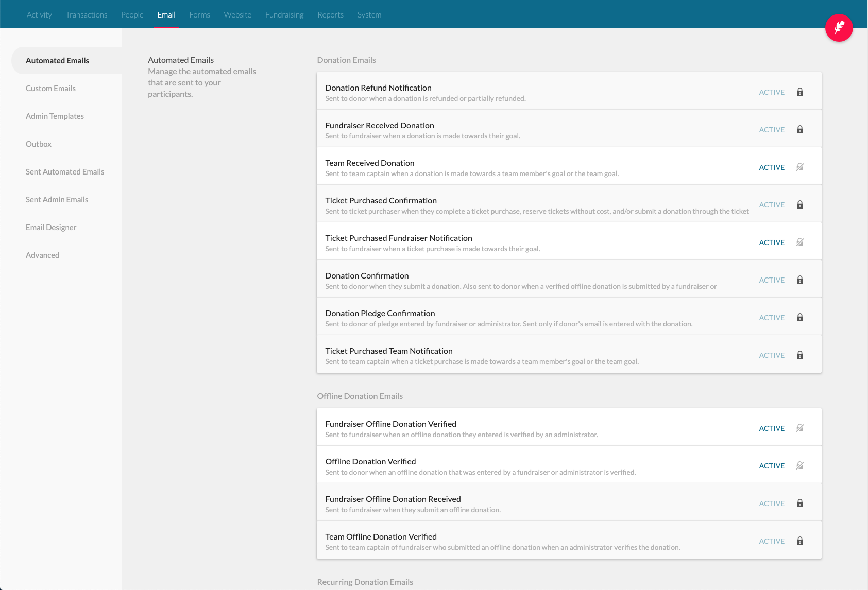Image resolution: width=868 pixels, height=590 pixels.
Task: Click lock icon for Ticket Purchased Team Notification
Action: (800, 355)
